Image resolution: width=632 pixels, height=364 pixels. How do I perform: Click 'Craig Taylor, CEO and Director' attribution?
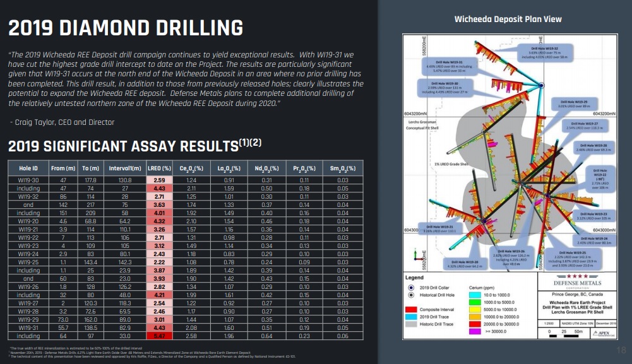point(64,122)
